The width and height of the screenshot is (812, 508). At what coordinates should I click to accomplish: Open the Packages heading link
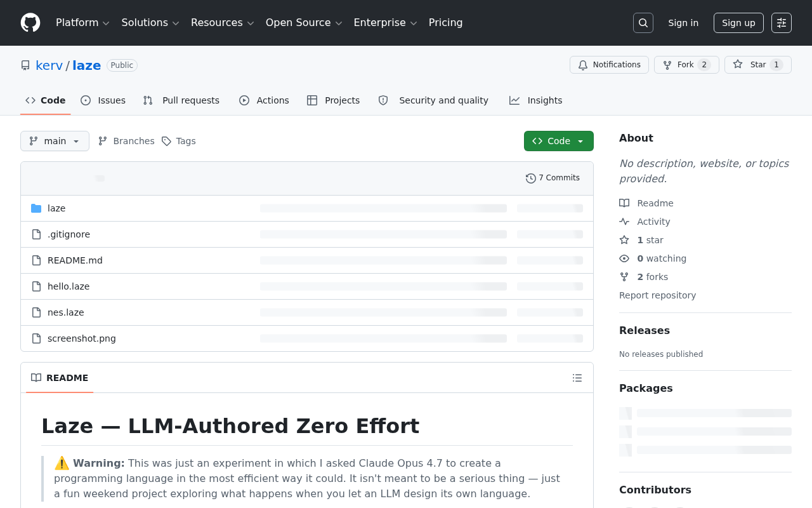point(646,388)
